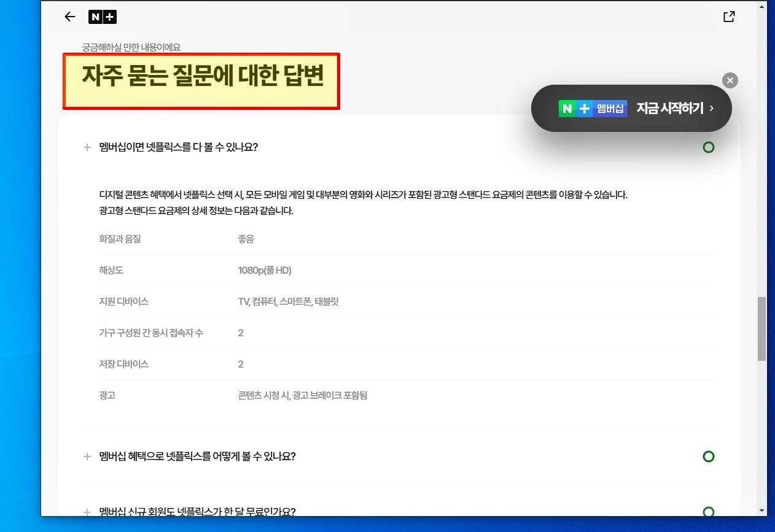Viewport: 775px width, 532px height.
Task: Select the 지원 디바이스 row label
Action: (123, 301)
